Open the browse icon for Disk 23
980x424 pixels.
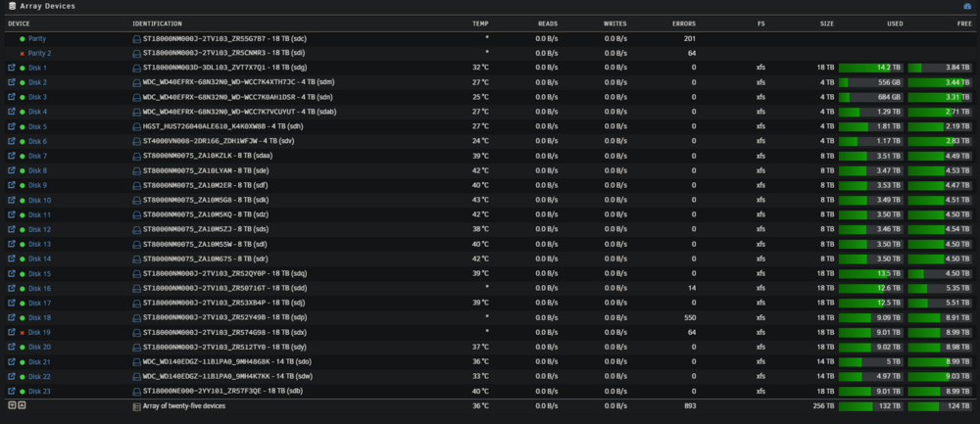coord(11,391)
